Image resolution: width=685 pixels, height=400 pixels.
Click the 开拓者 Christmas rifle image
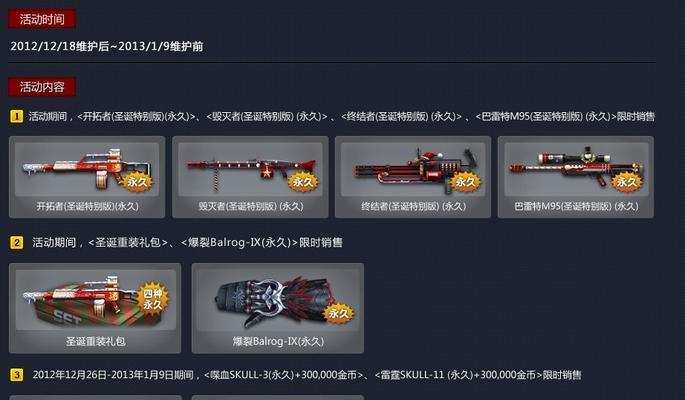[87, 169]
